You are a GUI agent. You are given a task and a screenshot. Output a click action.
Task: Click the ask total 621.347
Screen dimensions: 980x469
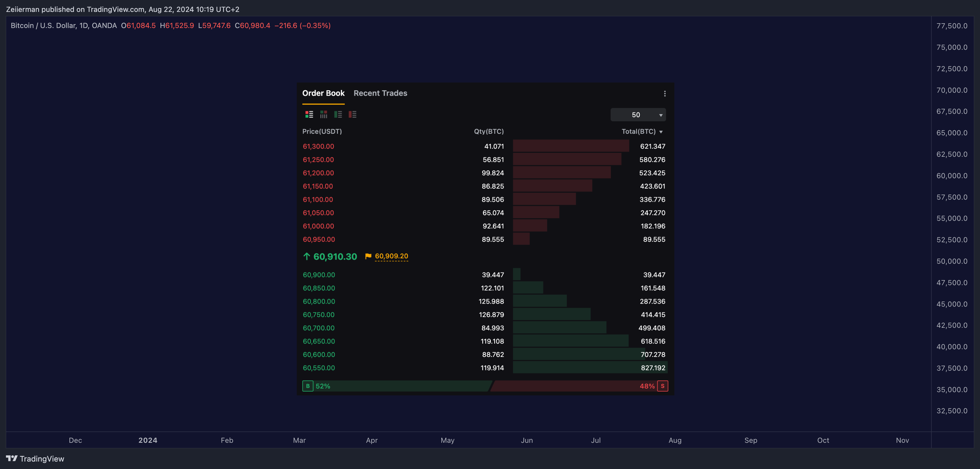[653, 146]
